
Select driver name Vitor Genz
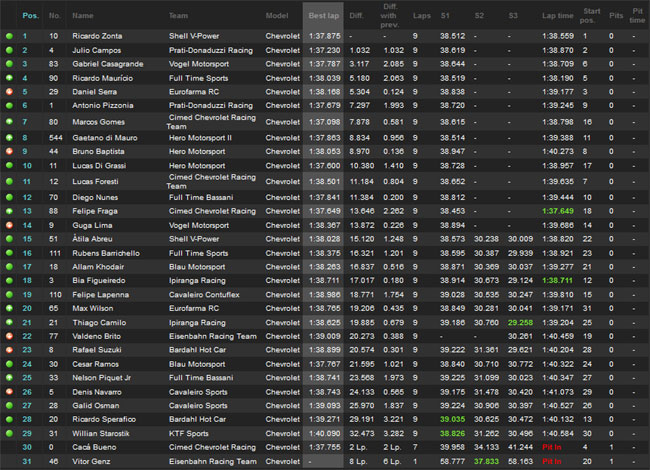click(x=91, y=461)
